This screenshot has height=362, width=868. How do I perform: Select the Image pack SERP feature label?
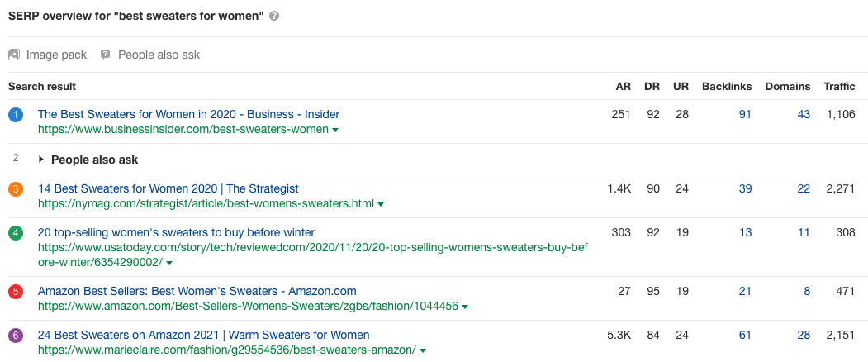(x=56, y=55)
